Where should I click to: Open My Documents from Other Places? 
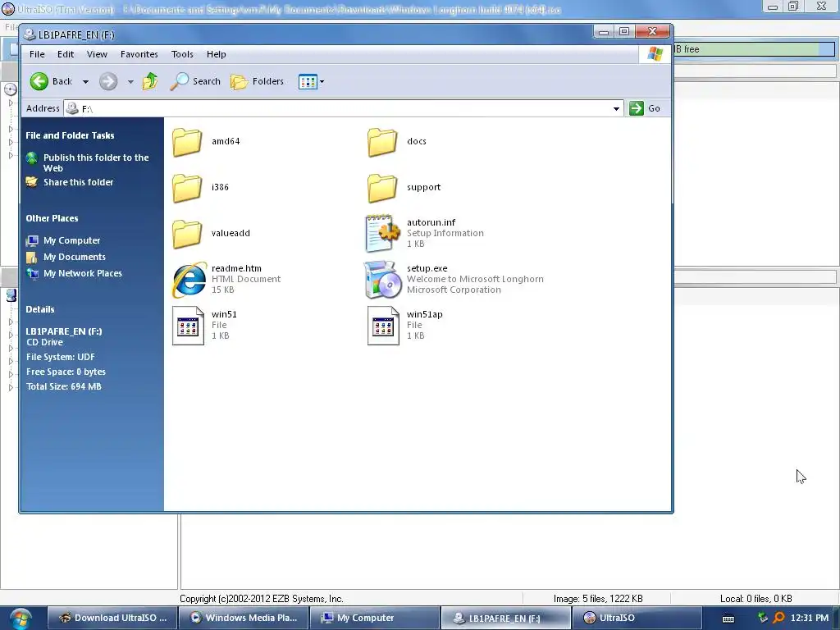[x=75, y=257]
